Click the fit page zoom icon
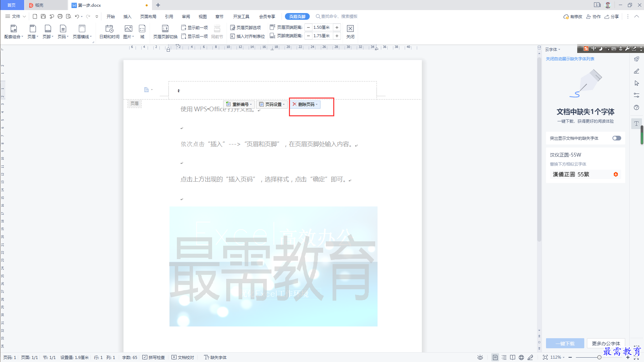 [545, 357]
